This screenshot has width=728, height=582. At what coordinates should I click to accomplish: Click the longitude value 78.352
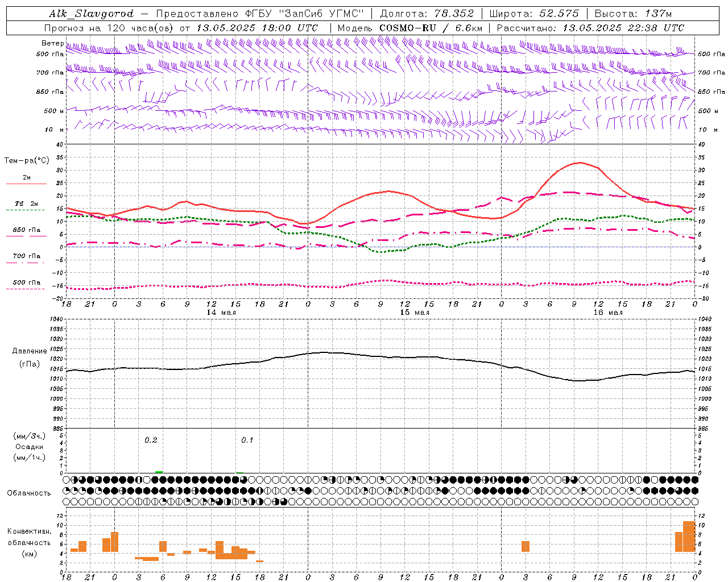pos(454,14)
